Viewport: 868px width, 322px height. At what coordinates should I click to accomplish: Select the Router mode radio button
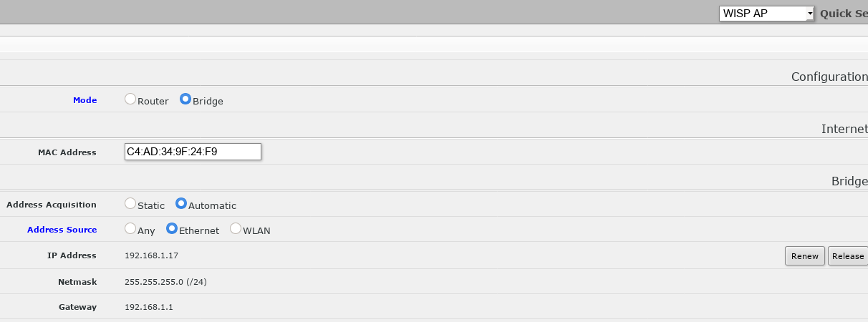point(130,100)
